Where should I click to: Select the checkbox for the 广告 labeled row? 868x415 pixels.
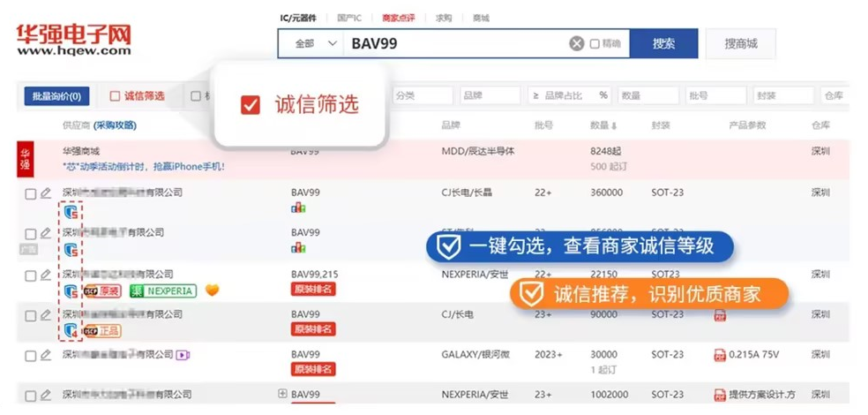[x=31, y=234]
